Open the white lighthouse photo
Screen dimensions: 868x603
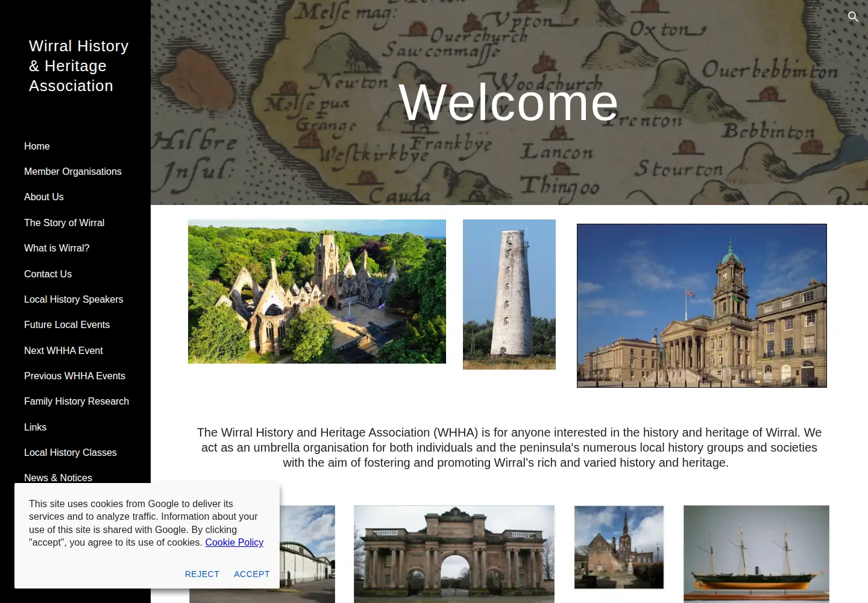[x=509, y=294]
